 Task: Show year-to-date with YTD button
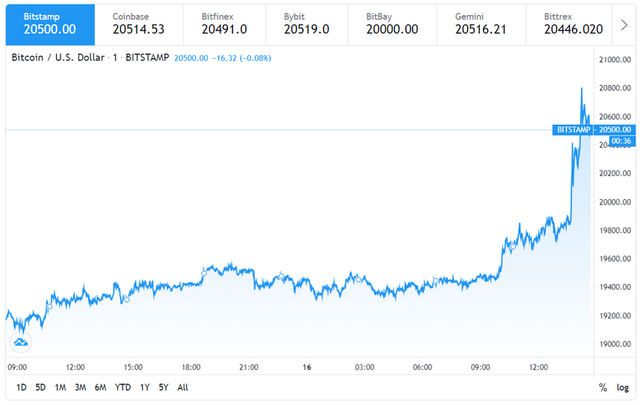tap(123, 387)
